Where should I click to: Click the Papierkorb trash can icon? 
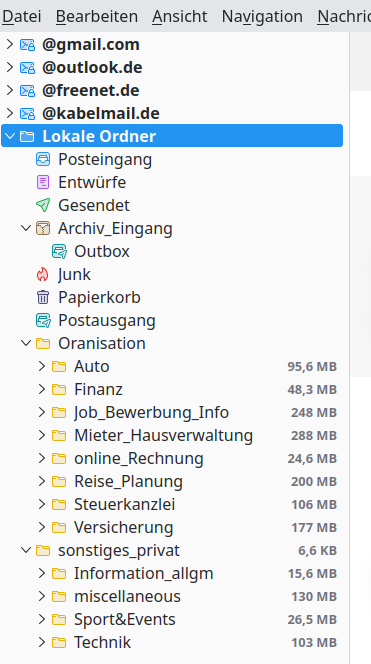[43, 297]
